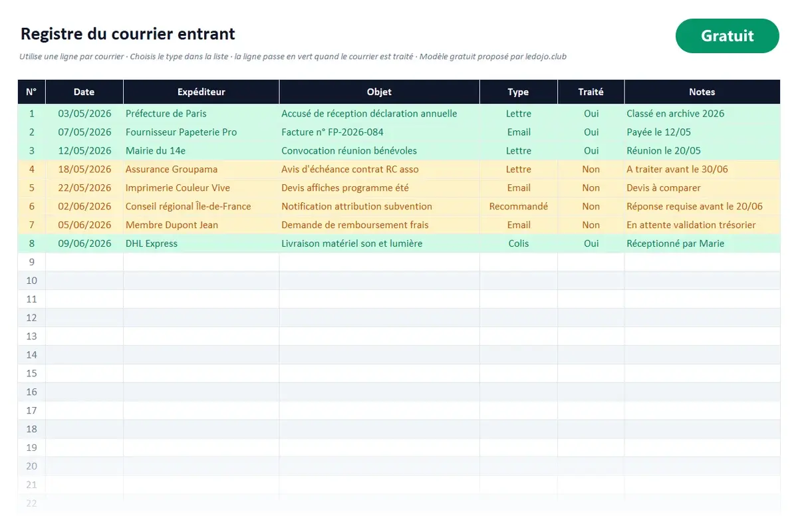The height and width of the screenshot is (532, 798).
Task: Click the date cell 02/06/2026
Action: click(x=84, y=207)
